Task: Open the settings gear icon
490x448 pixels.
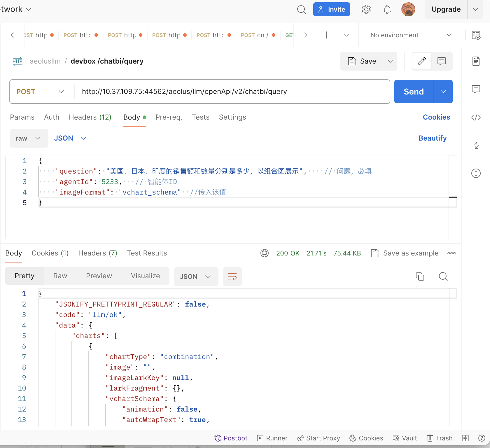Action: click(366, 9)
